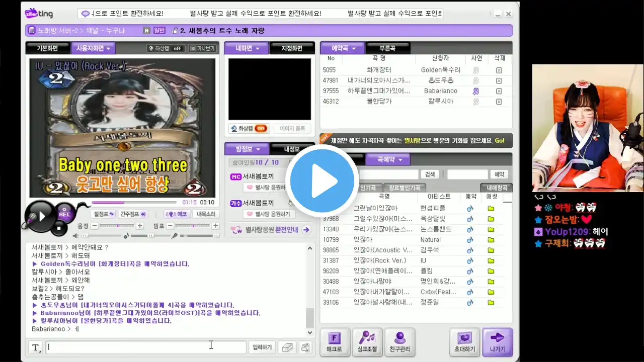Click Go! on the 별사탕 banner
This screenshot has height=362, width=644.
pyautogui.click(x=500, y=141)
